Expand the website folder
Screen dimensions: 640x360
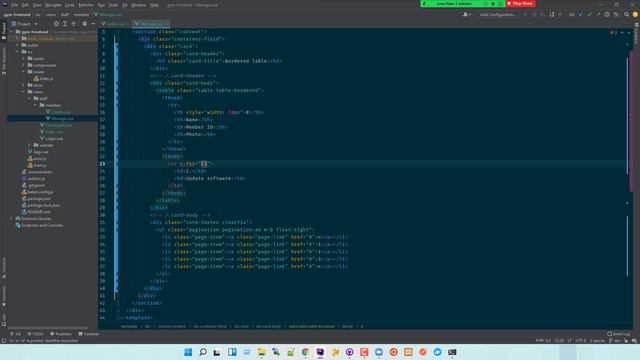[x=29, y=145]
